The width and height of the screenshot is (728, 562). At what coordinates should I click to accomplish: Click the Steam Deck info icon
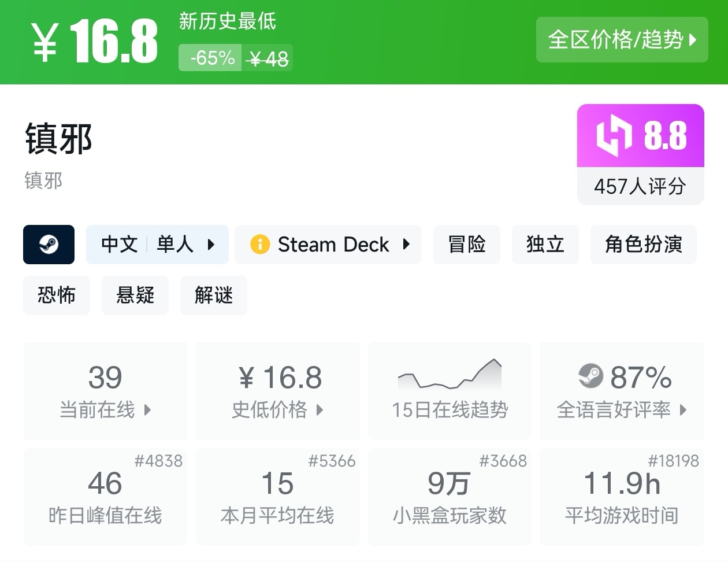(259, 245)
